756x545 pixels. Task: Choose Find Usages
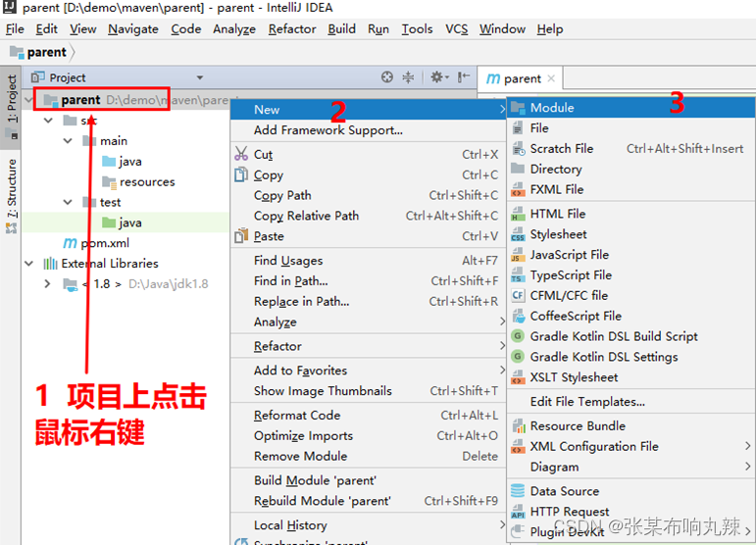tap(369, 260)
